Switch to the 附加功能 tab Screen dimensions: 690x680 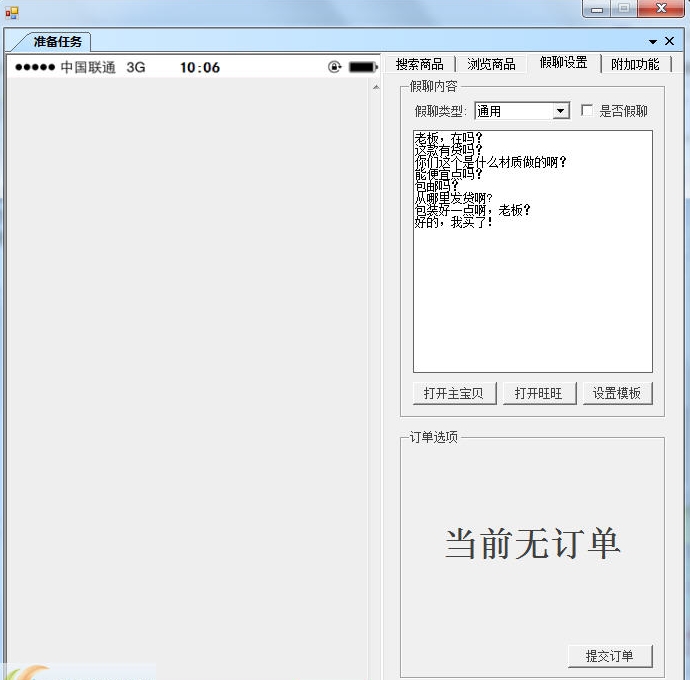click(635, 64)
